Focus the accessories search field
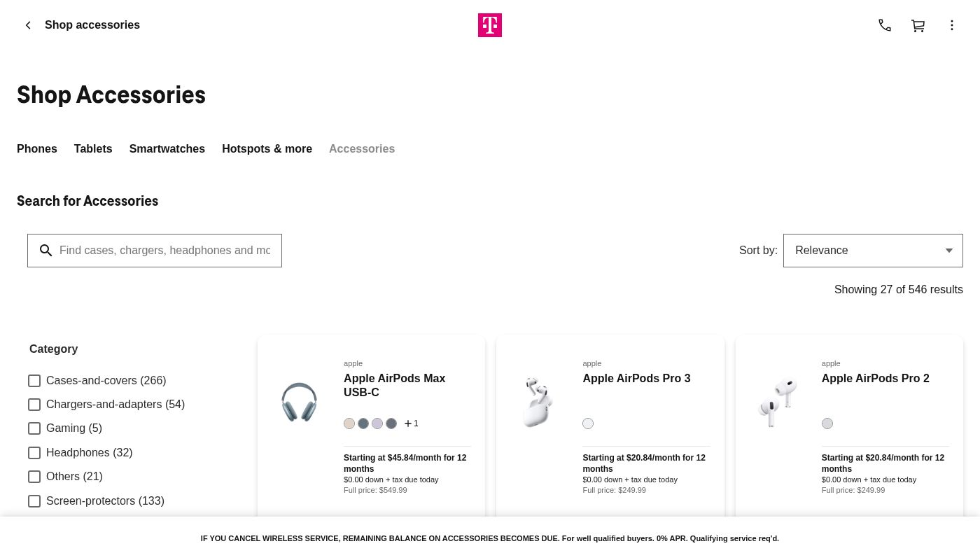980x560 pixels. 164,251
